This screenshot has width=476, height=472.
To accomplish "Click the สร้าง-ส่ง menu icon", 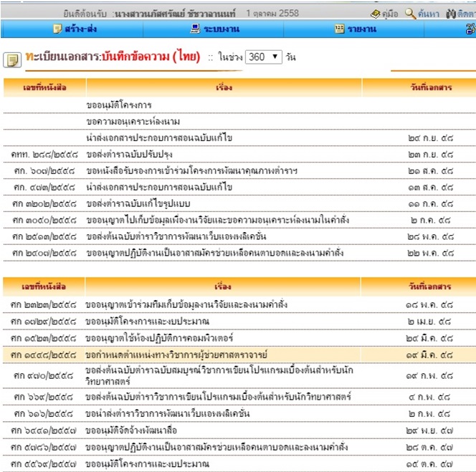I will coord(58,29).
